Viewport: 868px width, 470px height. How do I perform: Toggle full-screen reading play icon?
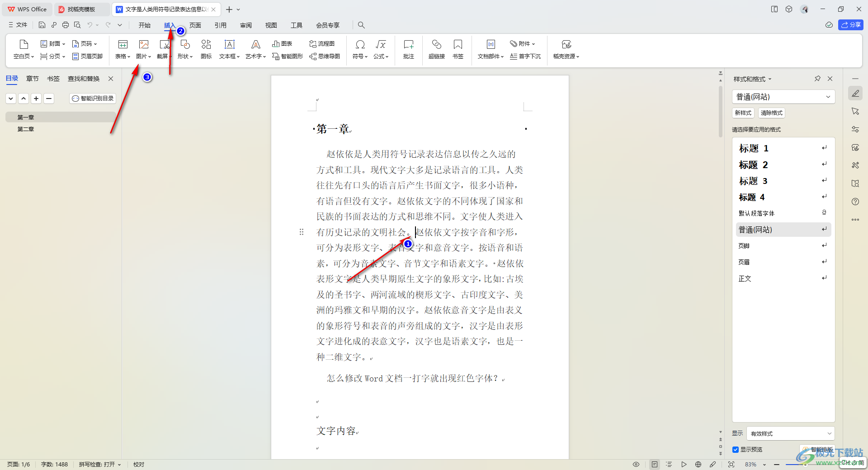pyautogui.click(x=684, y=464)
